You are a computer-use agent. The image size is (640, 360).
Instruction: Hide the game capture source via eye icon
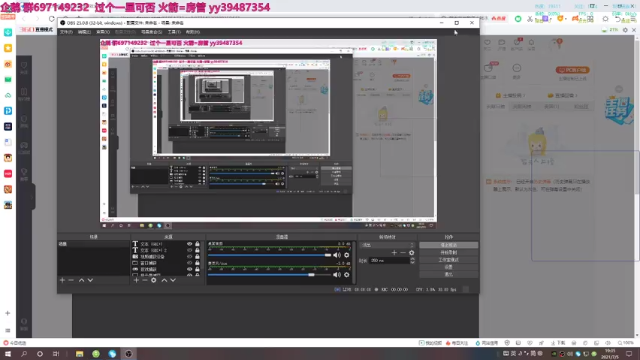point(189,269)
